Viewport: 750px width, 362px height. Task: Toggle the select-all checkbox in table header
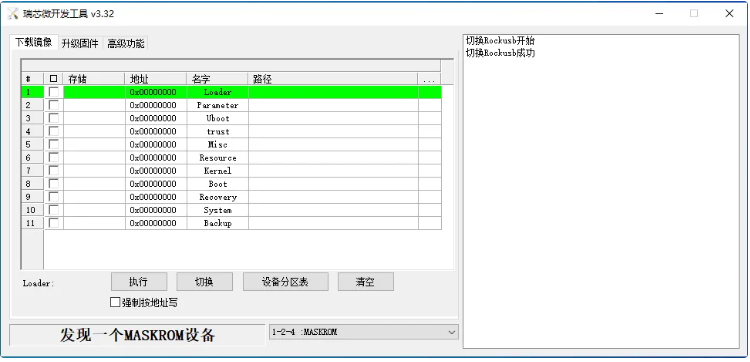(54, 79)
